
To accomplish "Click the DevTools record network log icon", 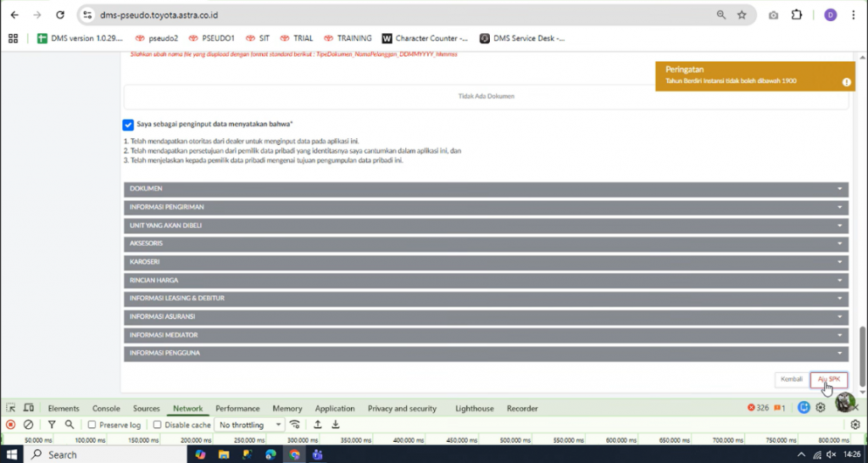I will pyautogui.click(x=10, y=425).
